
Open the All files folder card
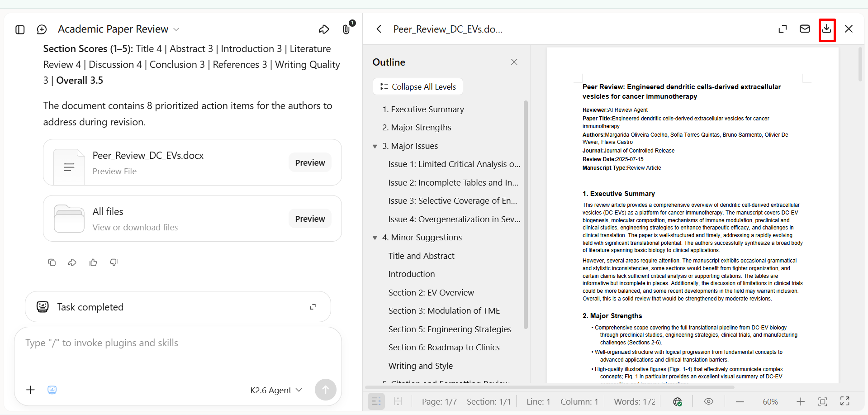[x=192, y=218]
